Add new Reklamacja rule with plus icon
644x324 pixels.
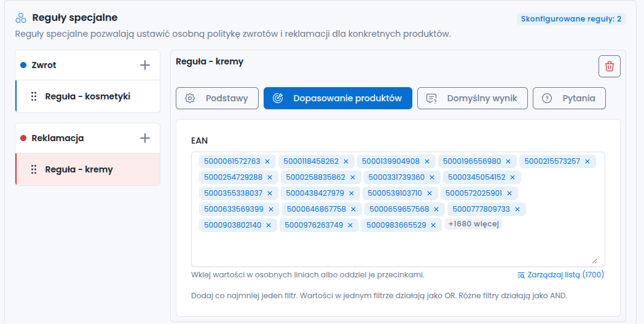(145, 138)
